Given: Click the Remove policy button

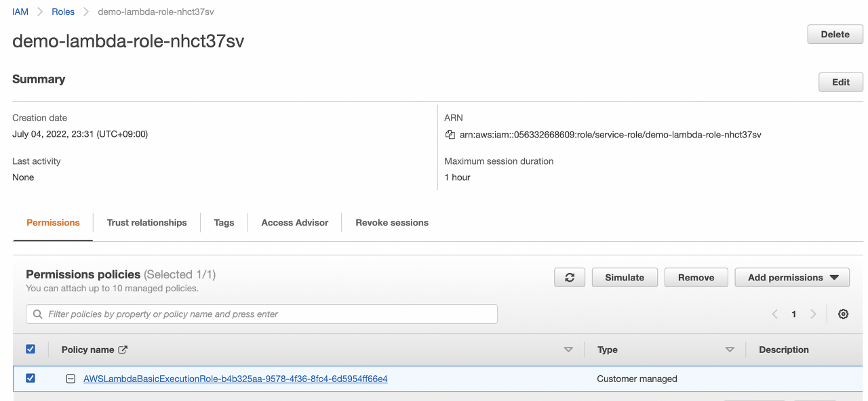Looking at the screenshot, I should click(x=696, y=278).
